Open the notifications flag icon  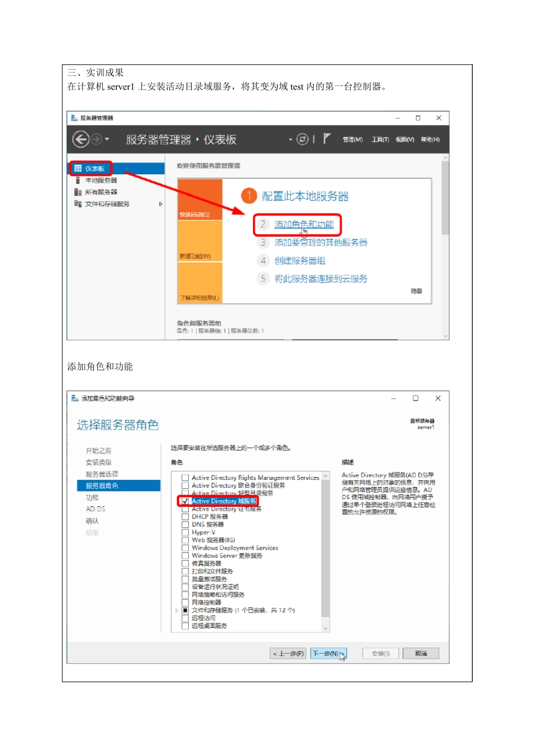[x=327, y=138]
